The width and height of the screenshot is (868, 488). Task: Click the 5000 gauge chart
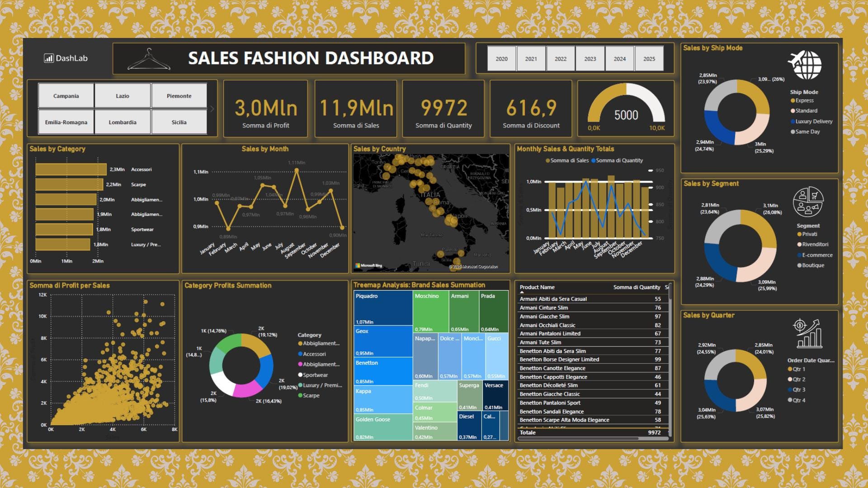(626, 109)
